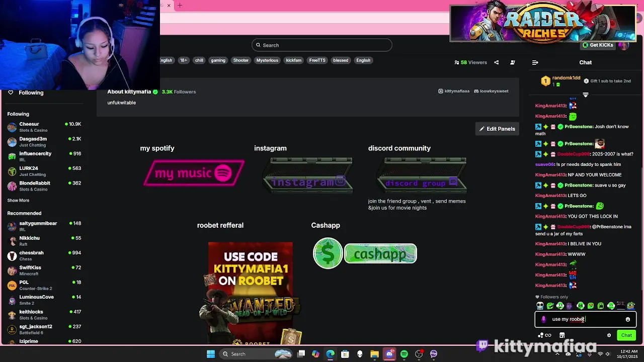Open chessbrah recommended channel
644x362 pixels.
(44, 256)
